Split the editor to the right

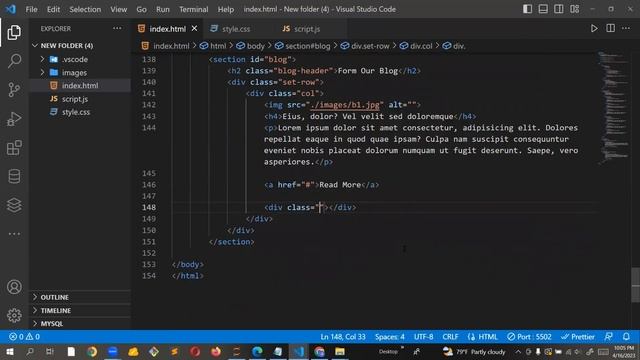[x=610, y=28]
